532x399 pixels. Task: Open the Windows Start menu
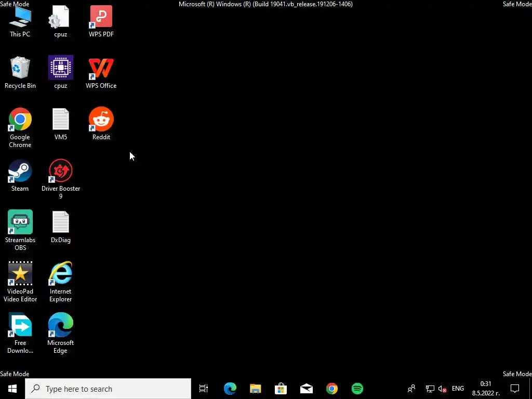pyautogui.click(x=12, y=389)
